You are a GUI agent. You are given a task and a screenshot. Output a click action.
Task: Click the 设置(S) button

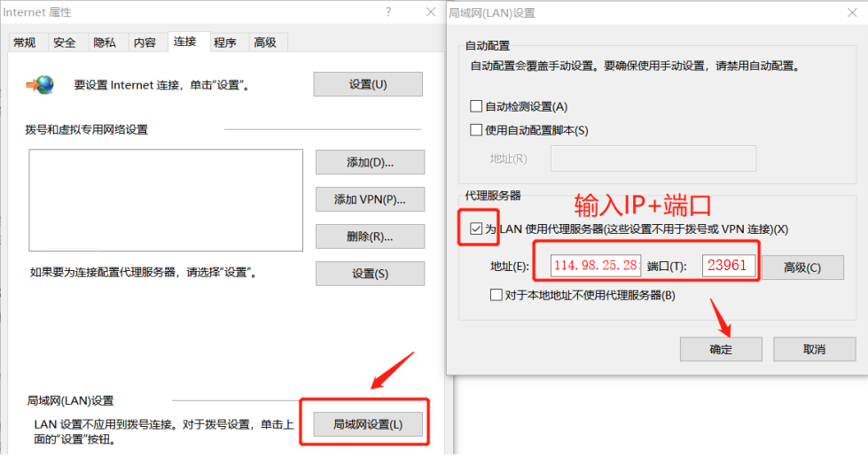371,274
